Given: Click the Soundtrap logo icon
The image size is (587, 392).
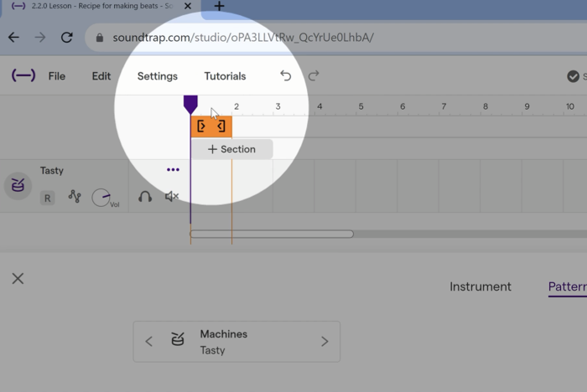Looking at the screenshot, I should [23, 76].
